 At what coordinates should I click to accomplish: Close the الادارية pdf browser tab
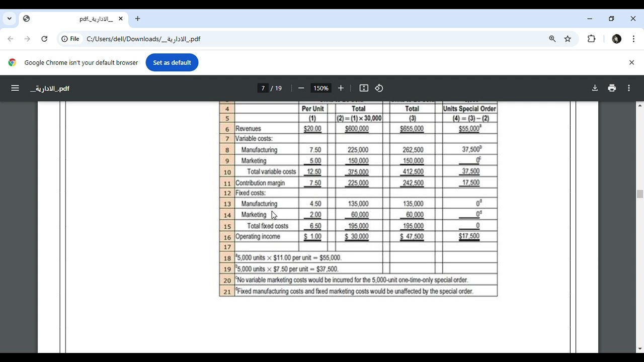121,19
